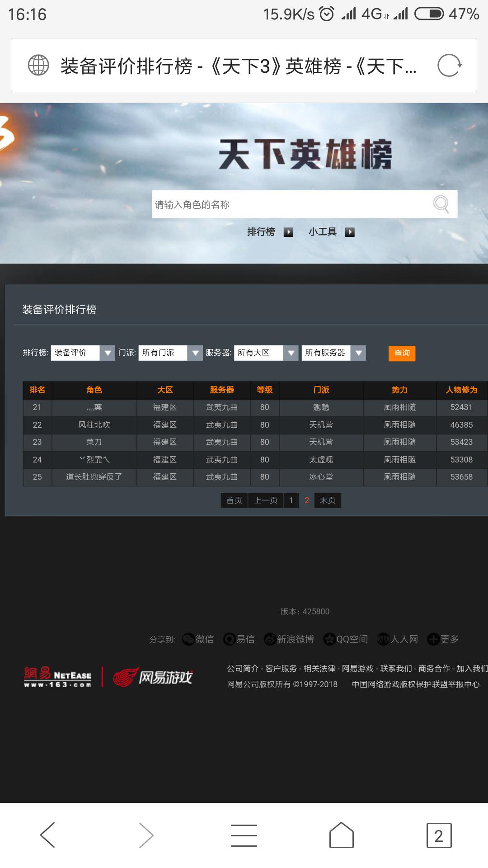This screenshot has height=868, width=488.
Task: Open the 网易游戏 footer text link
Action: point(358,668)
